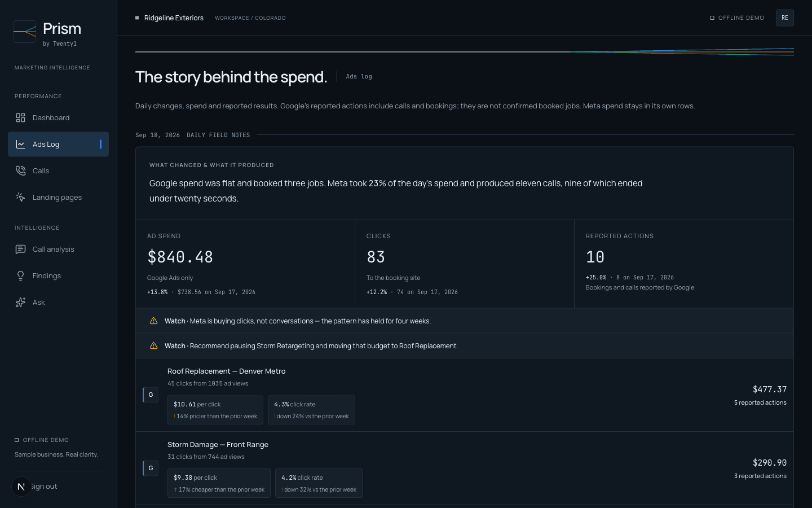Click the Meta pattern warning triangle icon
This screenshot has width=812, height=508.
[x=153, y=321]
